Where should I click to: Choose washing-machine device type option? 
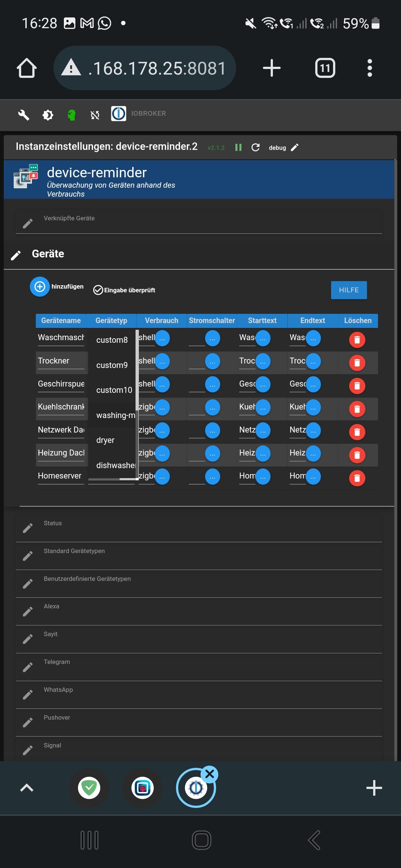point(112,415)
